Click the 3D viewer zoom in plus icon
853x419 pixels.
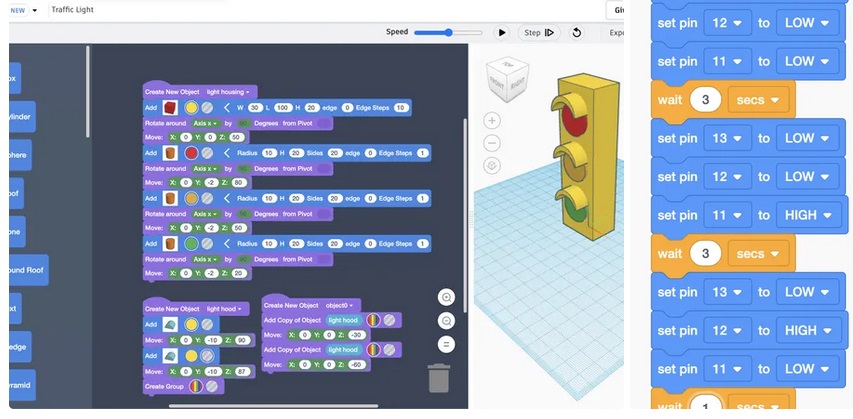tap(491, 121)
